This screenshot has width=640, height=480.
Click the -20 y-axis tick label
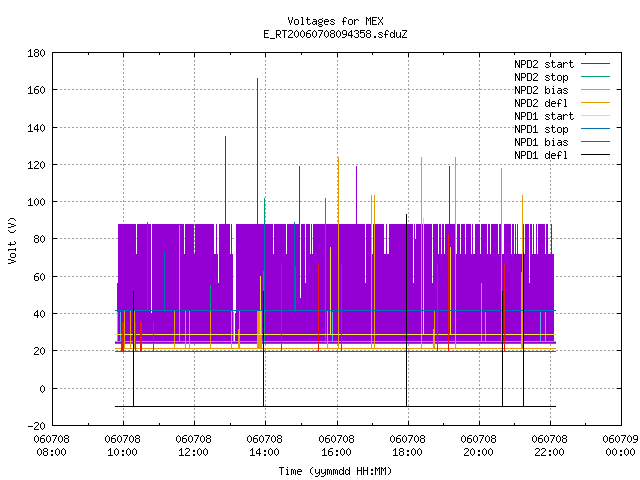36,426
